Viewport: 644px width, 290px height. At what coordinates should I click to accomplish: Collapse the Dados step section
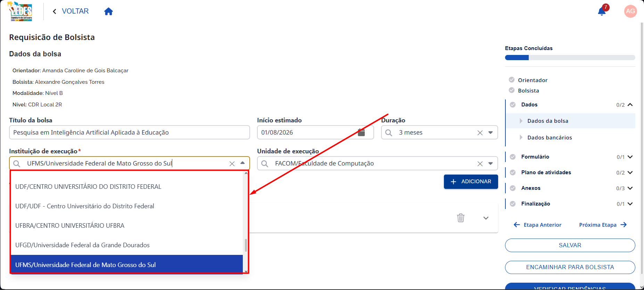point(630,105)
